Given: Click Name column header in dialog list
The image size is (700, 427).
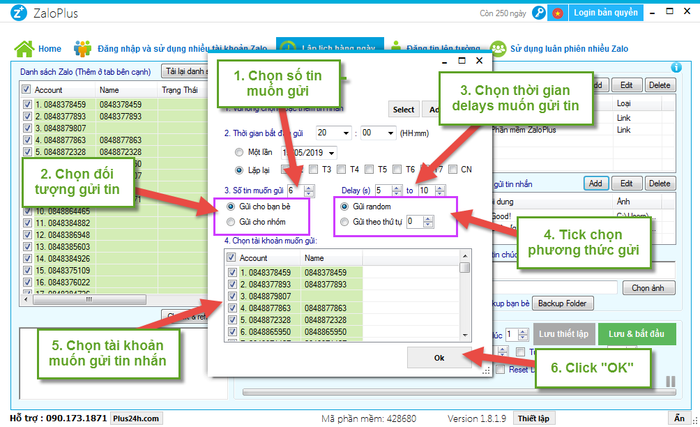Looking at the screenshot, I should tap(331, 258).
